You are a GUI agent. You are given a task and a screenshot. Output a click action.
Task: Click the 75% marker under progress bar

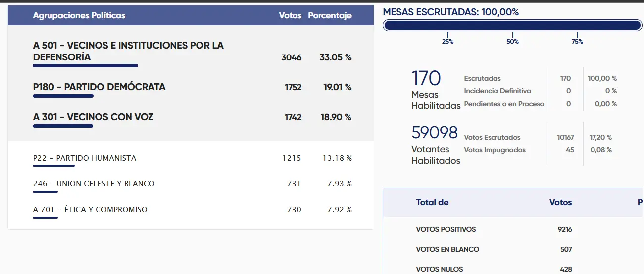[577, 42]
